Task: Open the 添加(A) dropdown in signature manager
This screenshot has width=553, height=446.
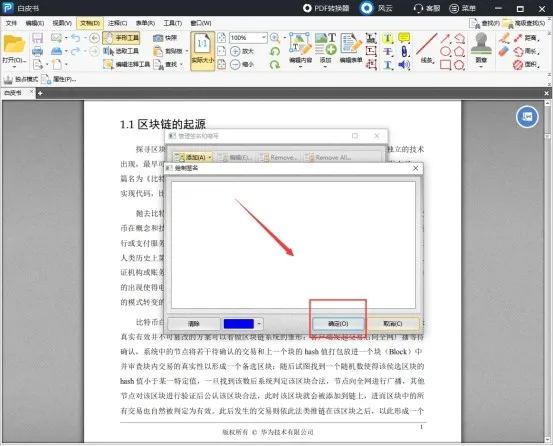Action: point(193,157)
